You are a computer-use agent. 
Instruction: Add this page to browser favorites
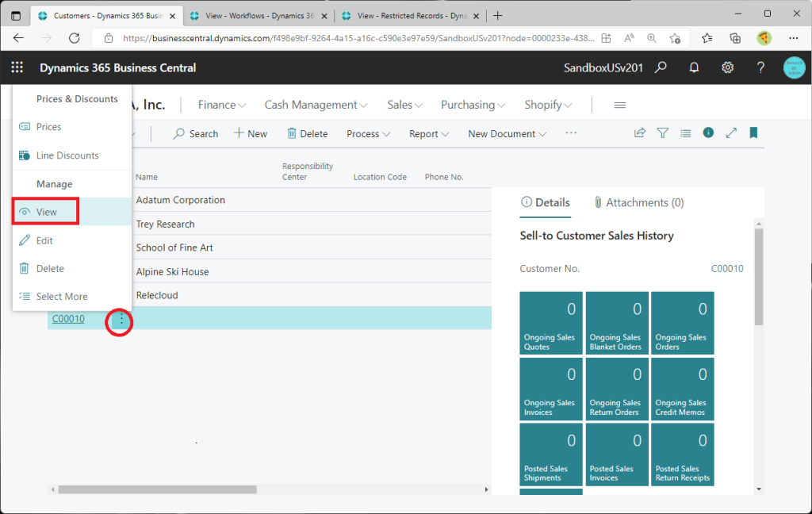675,38
